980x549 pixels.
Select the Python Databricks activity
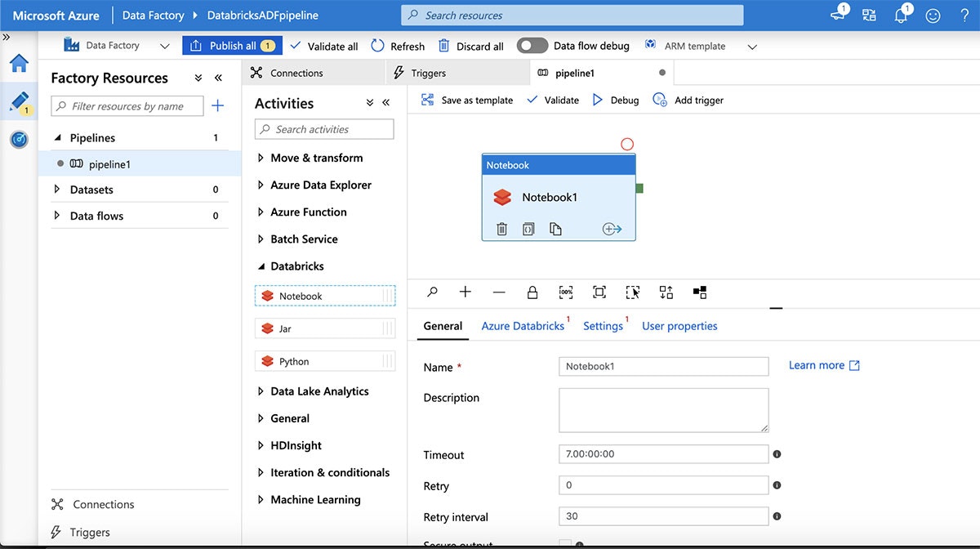coord(325,361)
